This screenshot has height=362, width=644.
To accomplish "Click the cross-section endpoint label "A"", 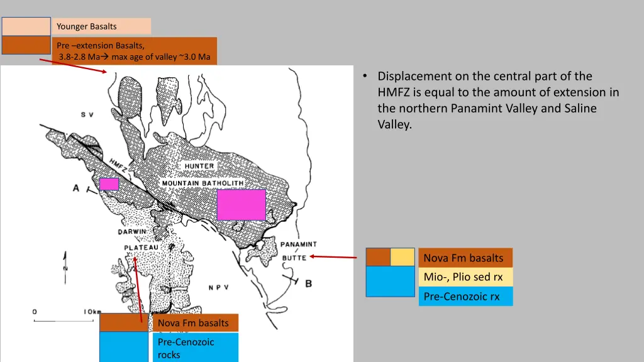I will [x=76, y=188].
